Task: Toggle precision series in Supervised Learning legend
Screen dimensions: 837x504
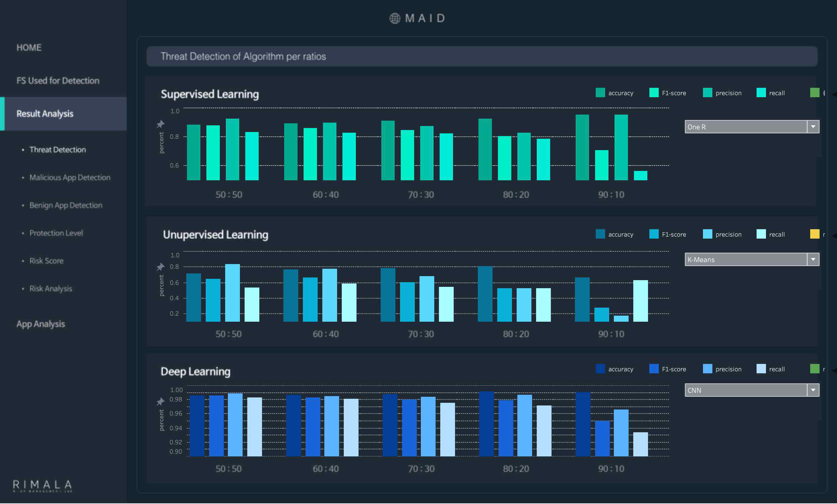Action: [722, 93]
